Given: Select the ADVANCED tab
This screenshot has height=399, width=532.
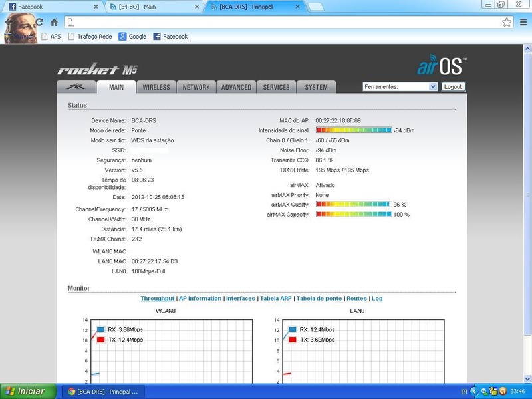Looking at the screenshot, I should point(236,87).
